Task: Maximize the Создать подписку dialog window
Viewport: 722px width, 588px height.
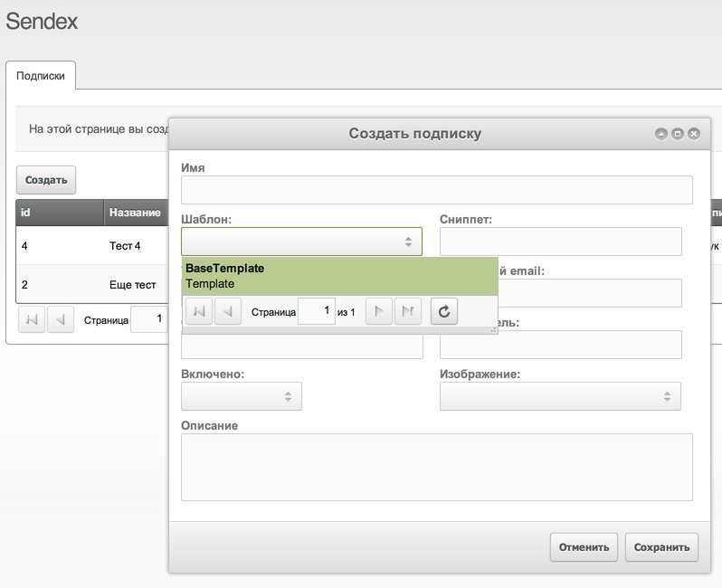Action: (678, 134)
